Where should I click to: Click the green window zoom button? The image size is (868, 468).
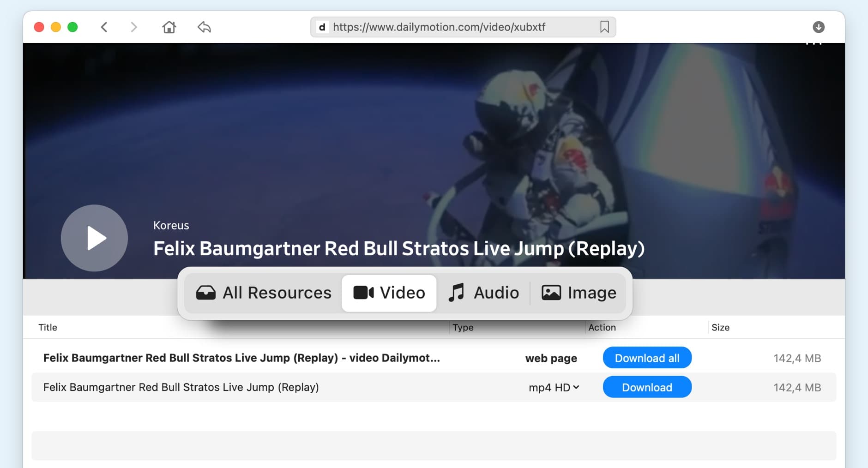(x=72, y=27)
